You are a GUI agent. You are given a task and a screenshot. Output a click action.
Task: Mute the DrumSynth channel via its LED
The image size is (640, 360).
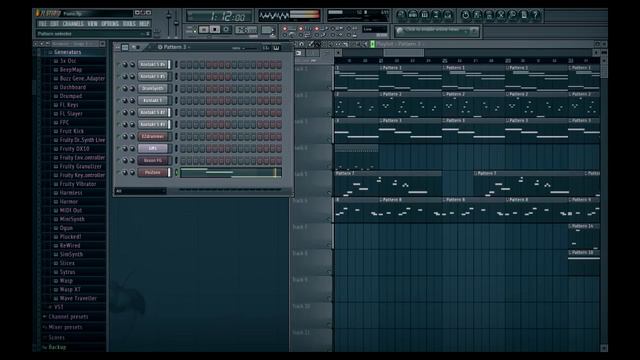point(119,88)
